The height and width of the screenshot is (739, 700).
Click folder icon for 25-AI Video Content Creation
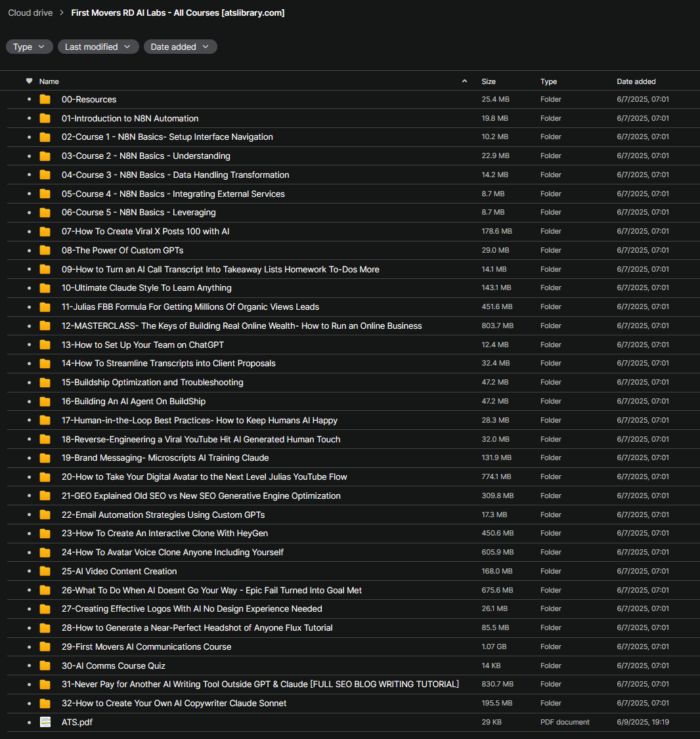[x=45, y=572]
